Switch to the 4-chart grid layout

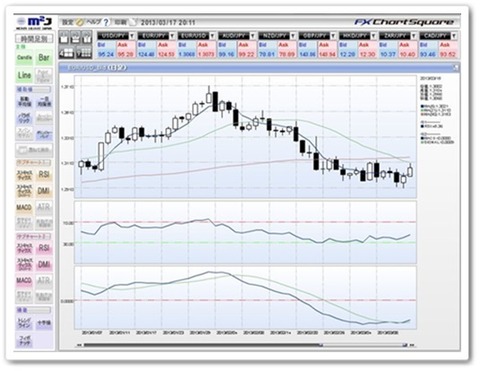click(x=66, y=53)
